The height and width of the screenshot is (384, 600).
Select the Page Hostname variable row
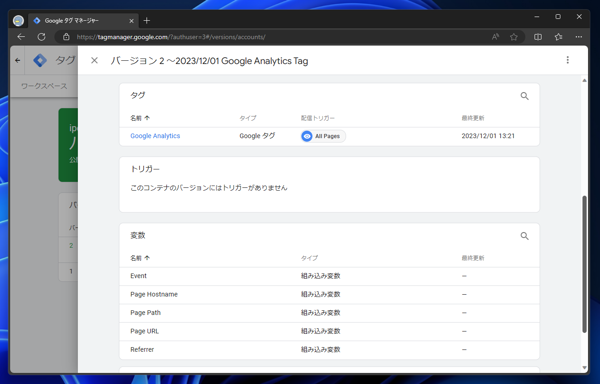pos(329,295)
